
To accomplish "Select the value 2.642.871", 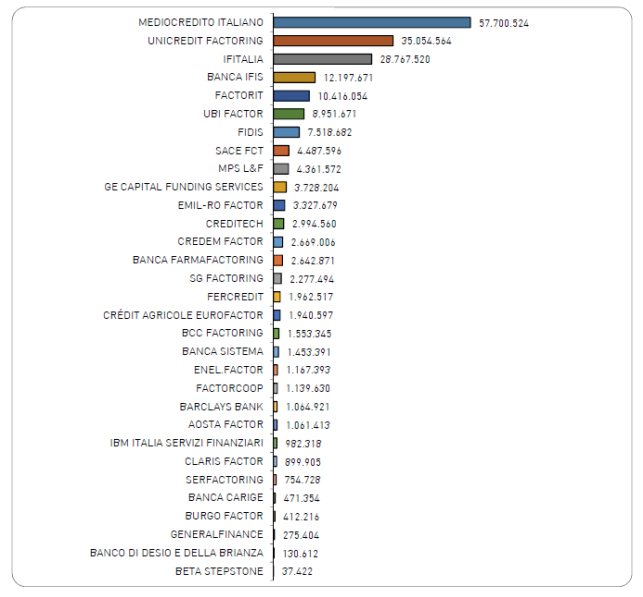I will pyautogui.click(x=313, y=260).
